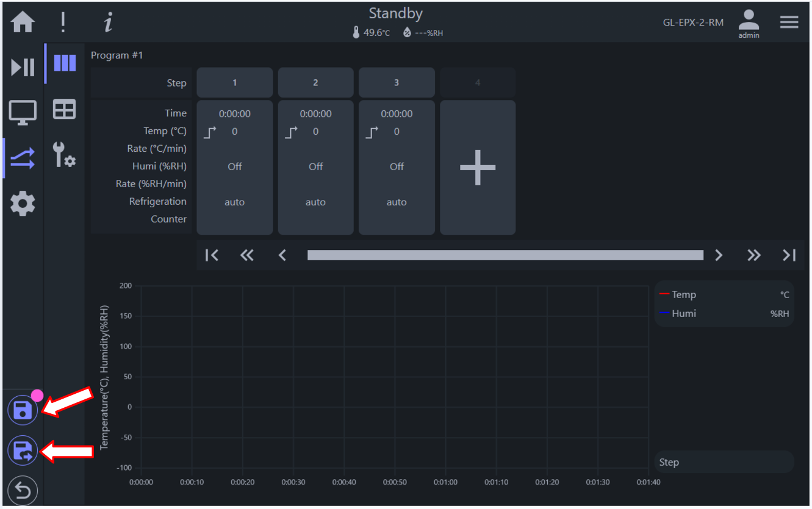Open the monitor screen page
Viewport: 812px width, 509px height.
point(23,113)
